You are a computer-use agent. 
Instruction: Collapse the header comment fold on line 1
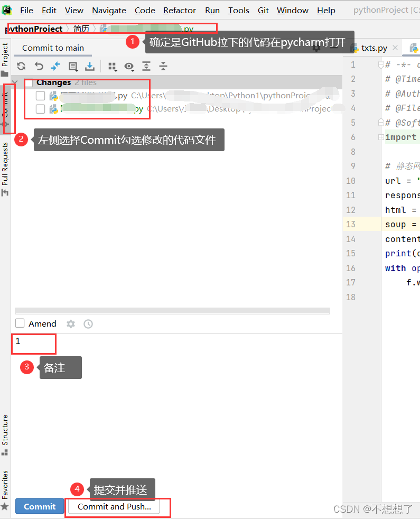point(380,64)
